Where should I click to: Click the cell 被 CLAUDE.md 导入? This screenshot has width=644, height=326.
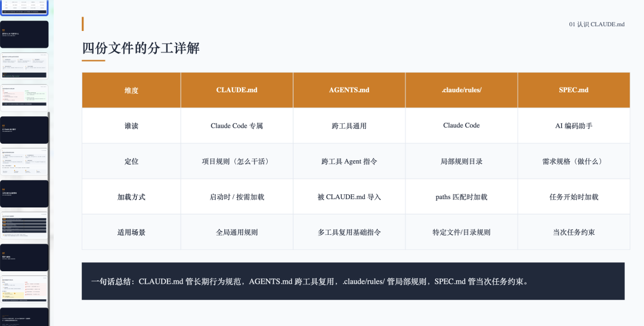coord(349,197)
